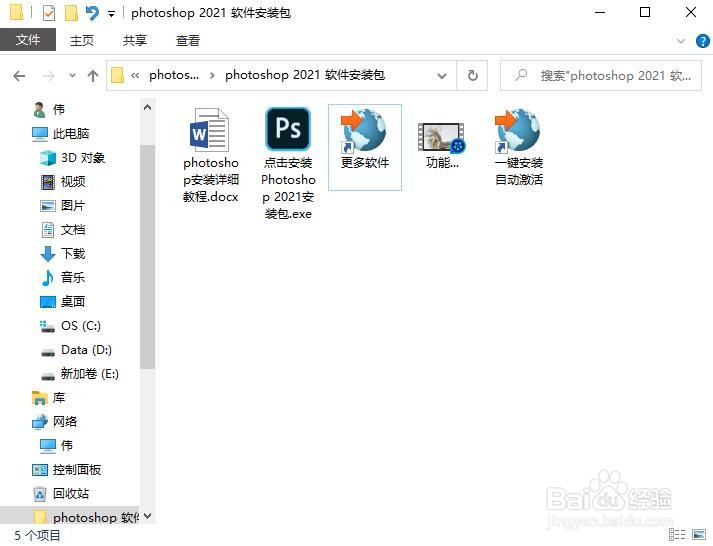This screenshot has height=546, width=713.
Task: Click the sidebar scroll up arrow
Action: click(x=147, y=108)
